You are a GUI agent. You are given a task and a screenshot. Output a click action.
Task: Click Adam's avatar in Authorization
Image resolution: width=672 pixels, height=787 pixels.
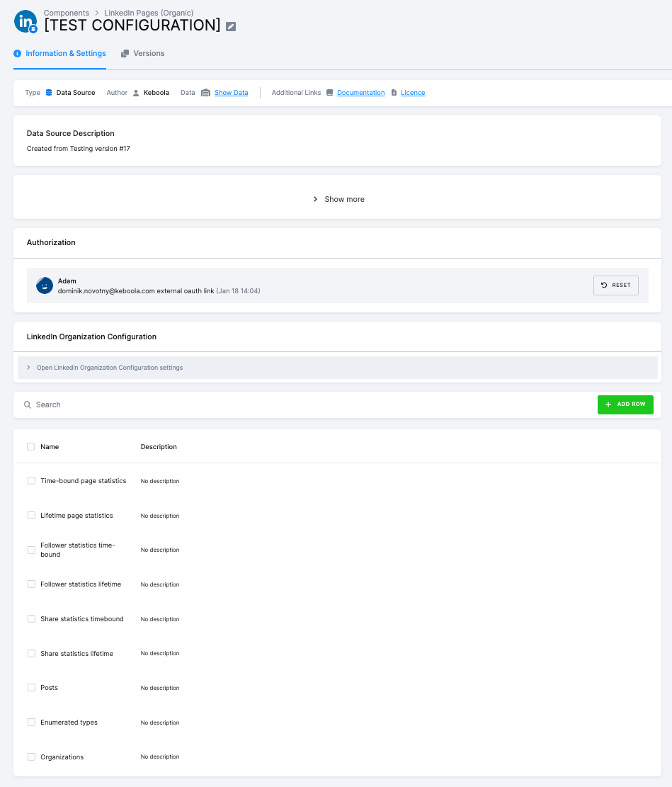(45, 285)
